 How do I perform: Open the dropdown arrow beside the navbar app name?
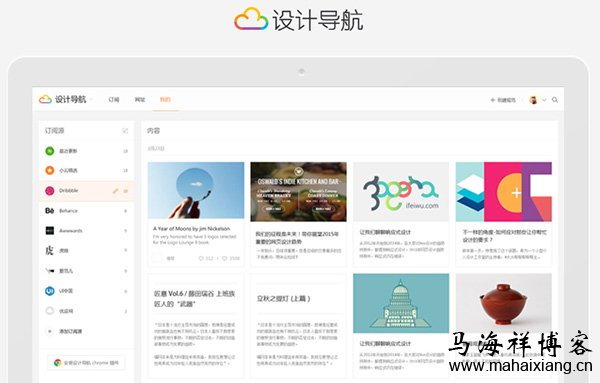point(91,100)
